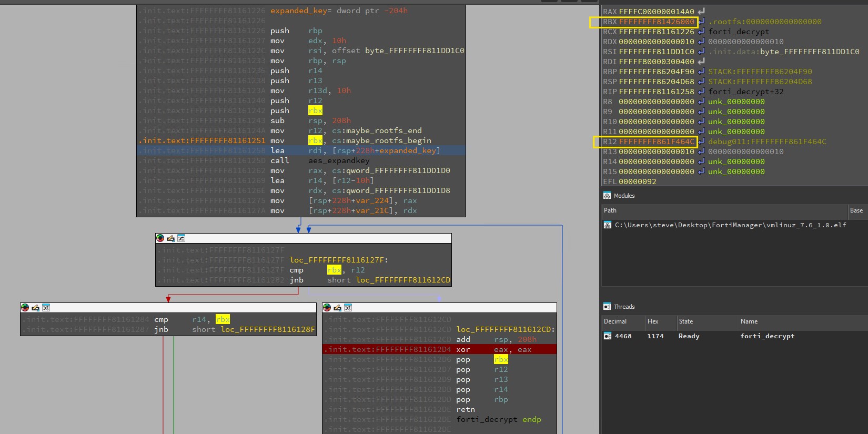
Task: Select the vmlinuz_7.6_1.0.elf module path
Action: pos(731,225)
